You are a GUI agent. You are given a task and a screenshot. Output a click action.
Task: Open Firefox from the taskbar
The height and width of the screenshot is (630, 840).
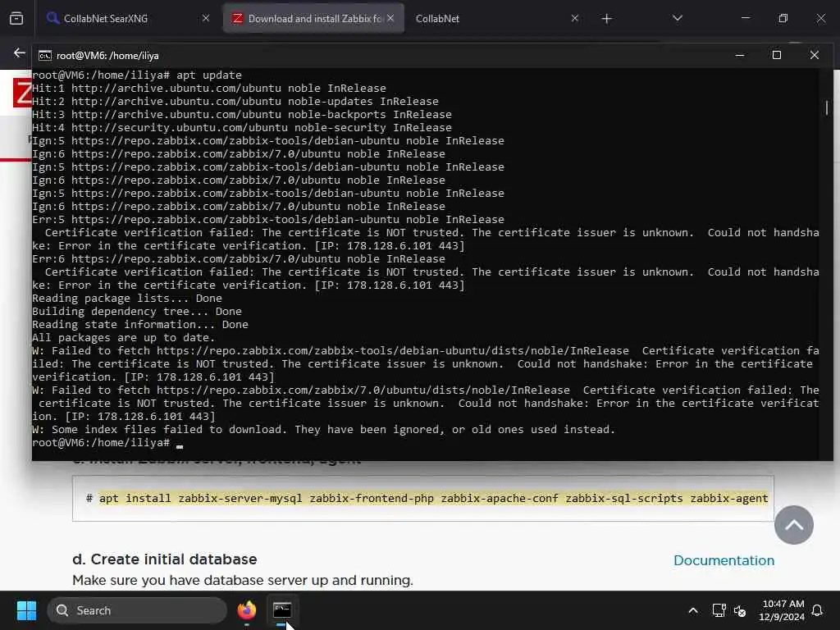pos(246,610)
